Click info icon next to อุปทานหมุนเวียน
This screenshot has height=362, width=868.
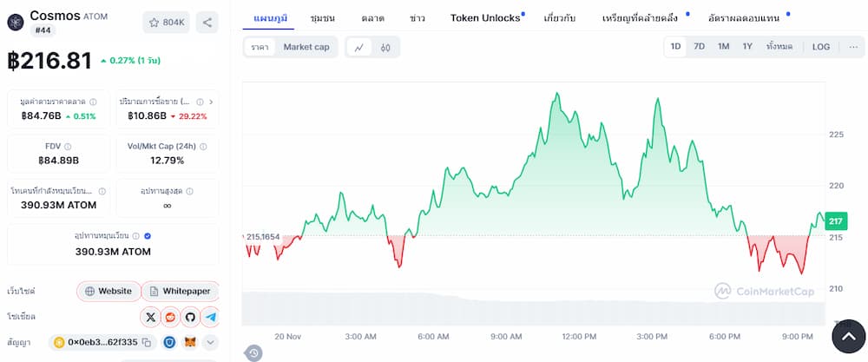[x=136, y=236]
